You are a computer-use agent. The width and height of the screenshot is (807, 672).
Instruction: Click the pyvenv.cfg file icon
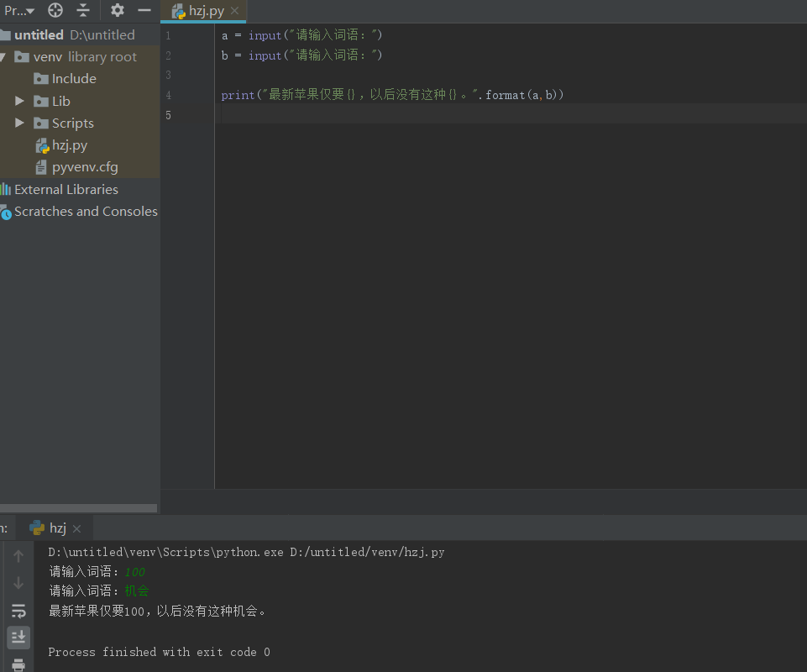(41, 167)
